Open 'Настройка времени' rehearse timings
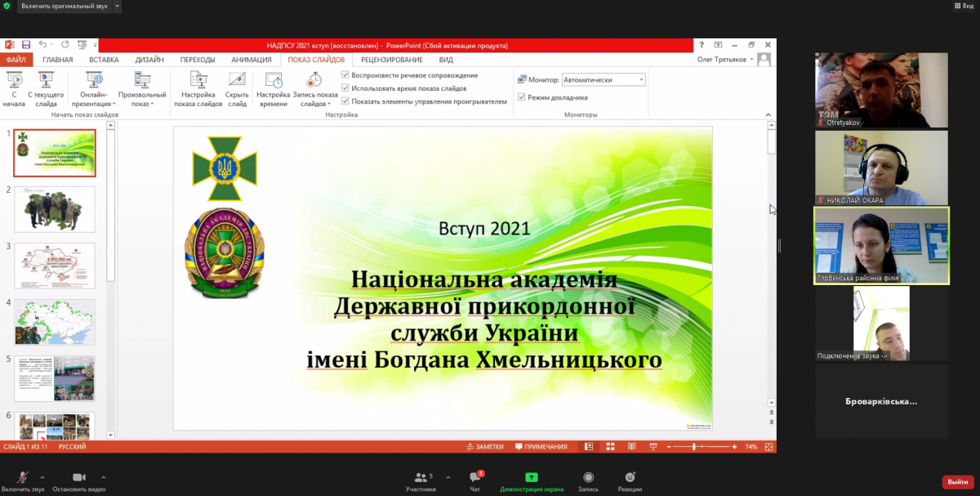Screen dimensions: 980x496 tap(274, 81)
